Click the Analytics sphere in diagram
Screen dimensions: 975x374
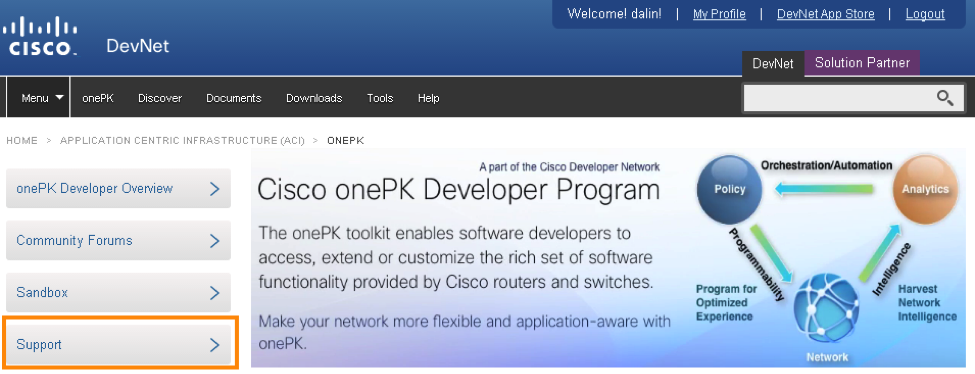pyautogui.click(x=925, y=189)
